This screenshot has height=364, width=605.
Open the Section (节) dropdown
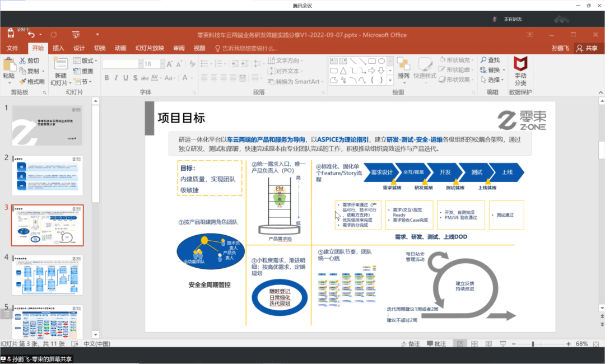click(x=83, y=81)
